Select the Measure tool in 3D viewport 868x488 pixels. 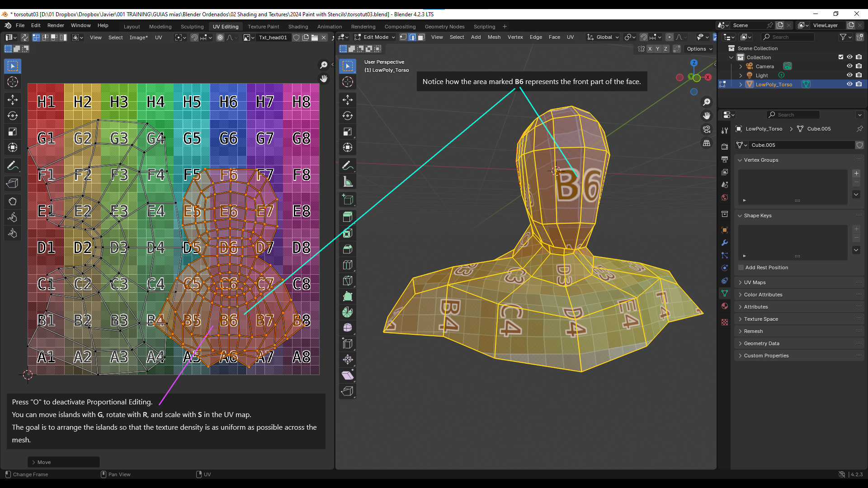click(x=348, y=182)
